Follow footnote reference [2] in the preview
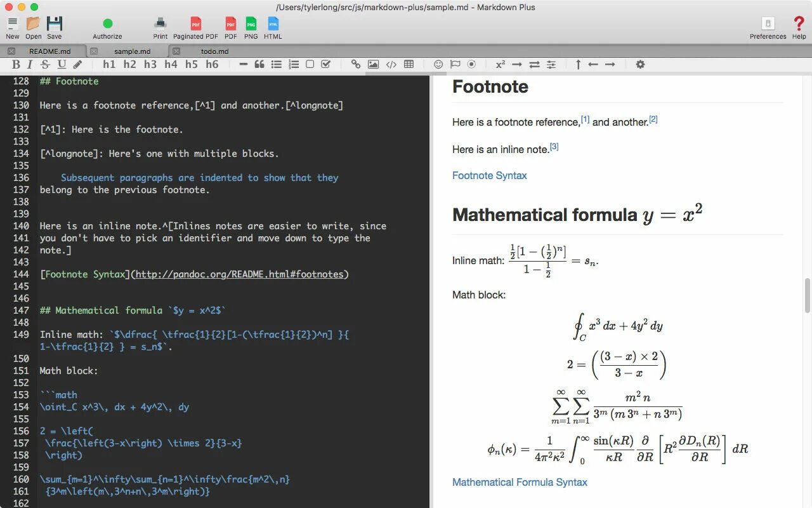The image size is (812, 508). (x=653, y=119)
